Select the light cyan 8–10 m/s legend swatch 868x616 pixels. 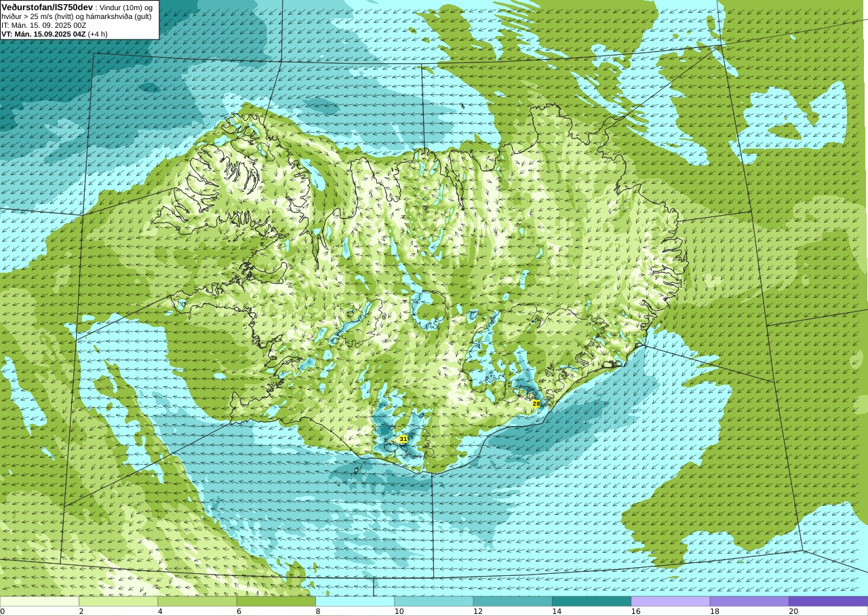click(x=355, y=601)
